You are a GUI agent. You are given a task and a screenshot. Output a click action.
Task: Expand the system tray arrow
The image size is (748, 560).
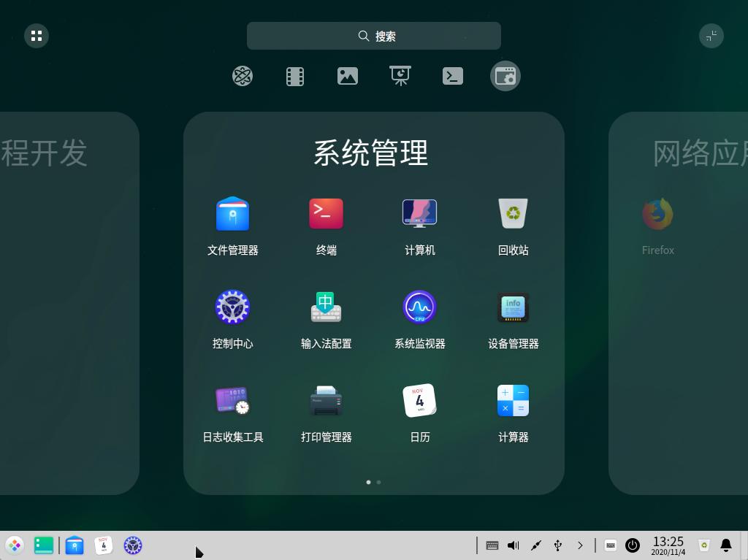580,545
